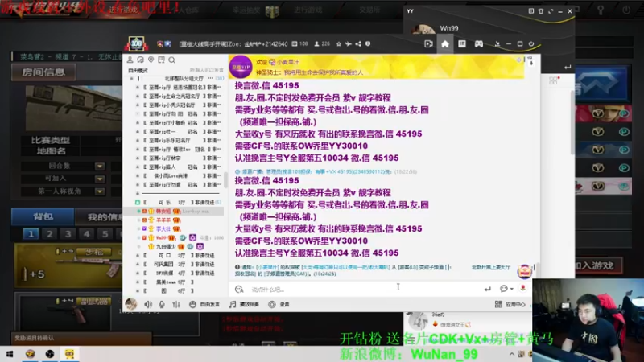Click the grid icon with red dot

554,80
